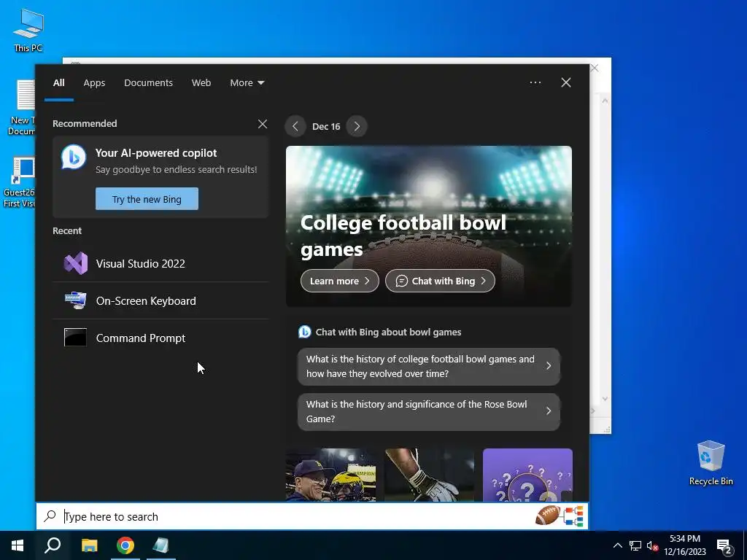Switch to the Documents tab

click(148, 83)
